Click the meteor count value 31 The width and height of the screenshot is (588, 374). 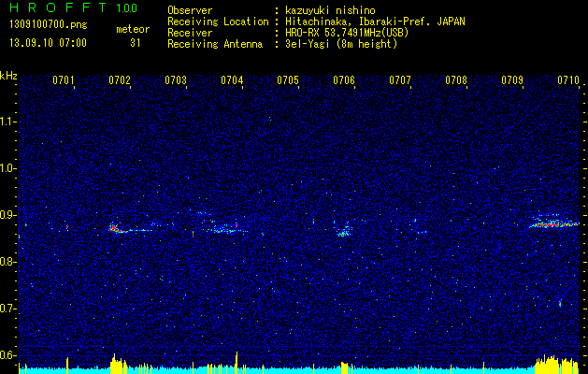pos(136,43)
